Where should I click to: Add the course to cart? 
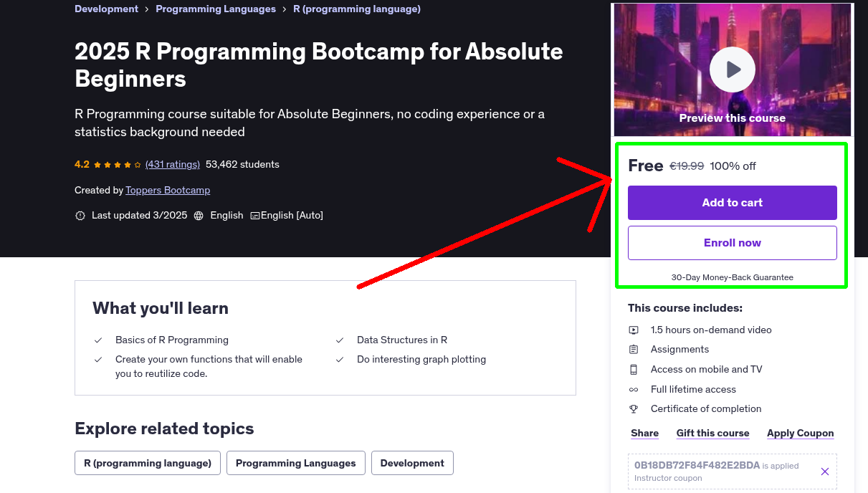pyautogui.click(x=732, y=203)
